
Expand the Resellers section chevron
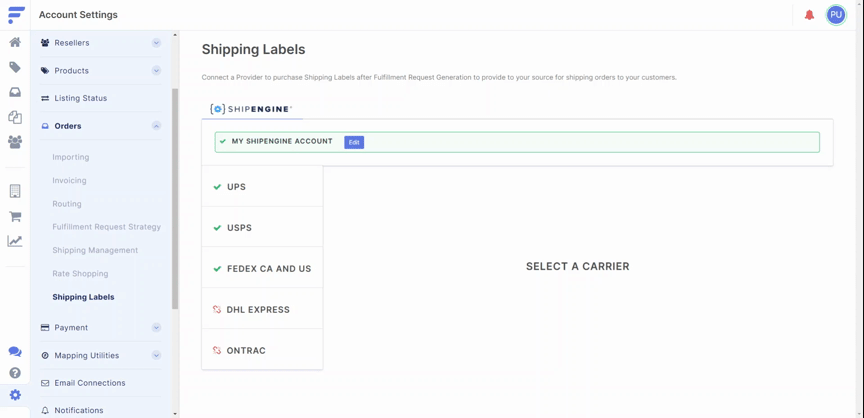click(156, 43)
